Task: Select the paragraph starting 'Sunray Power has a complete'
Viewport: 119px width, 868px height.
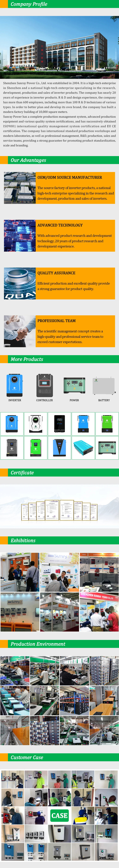Action: point(60,131)
